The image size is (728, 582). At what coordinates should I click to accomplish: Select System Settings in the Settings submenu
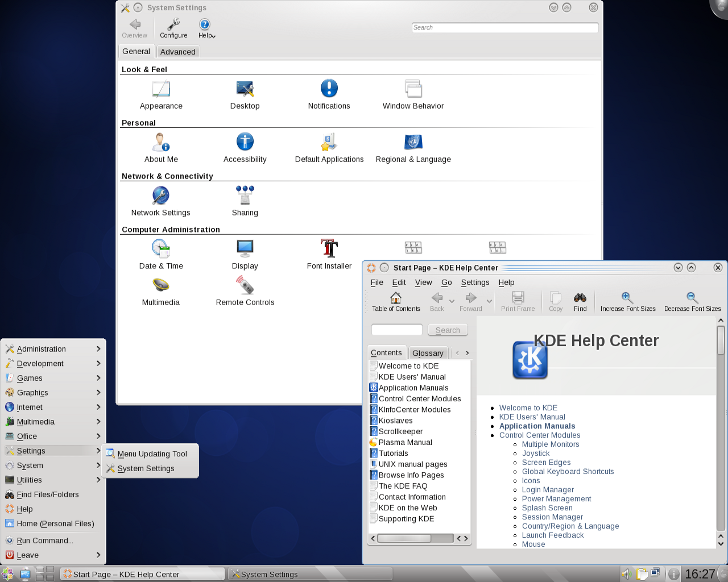(150, 468)
